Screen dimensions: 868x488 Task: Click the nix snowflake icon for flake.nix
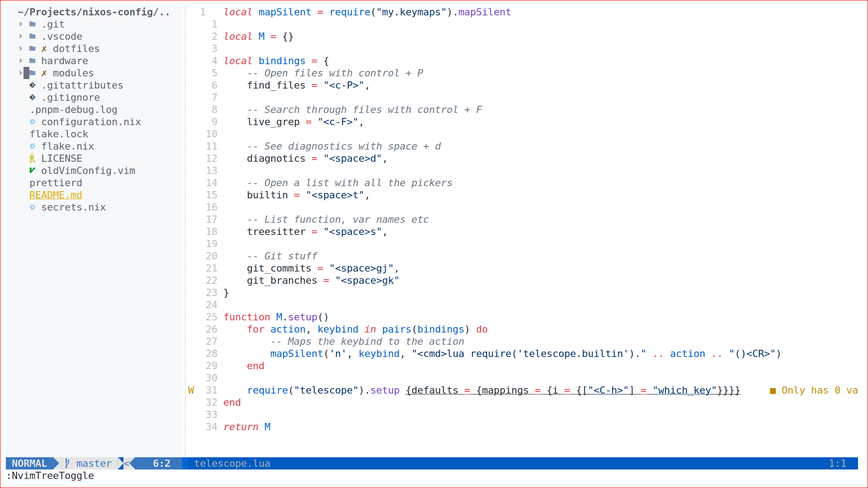coord(33,146)
